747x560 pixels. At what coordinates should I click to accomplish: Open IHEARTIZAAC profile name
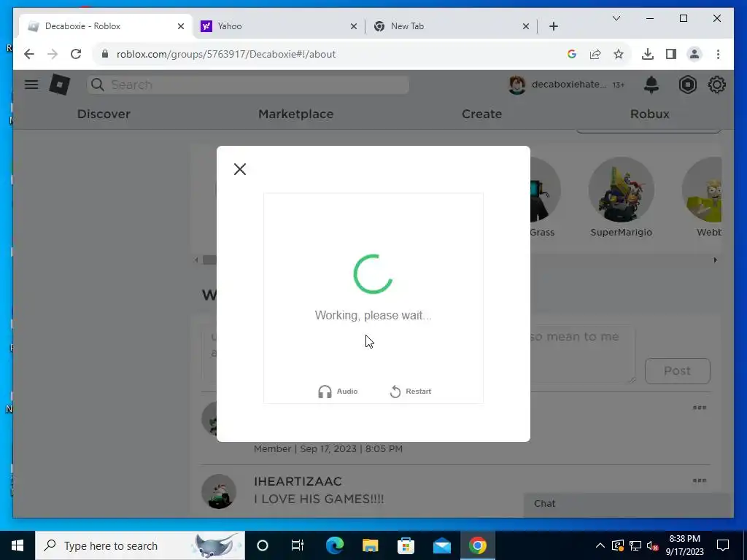[x=298, y=481]
